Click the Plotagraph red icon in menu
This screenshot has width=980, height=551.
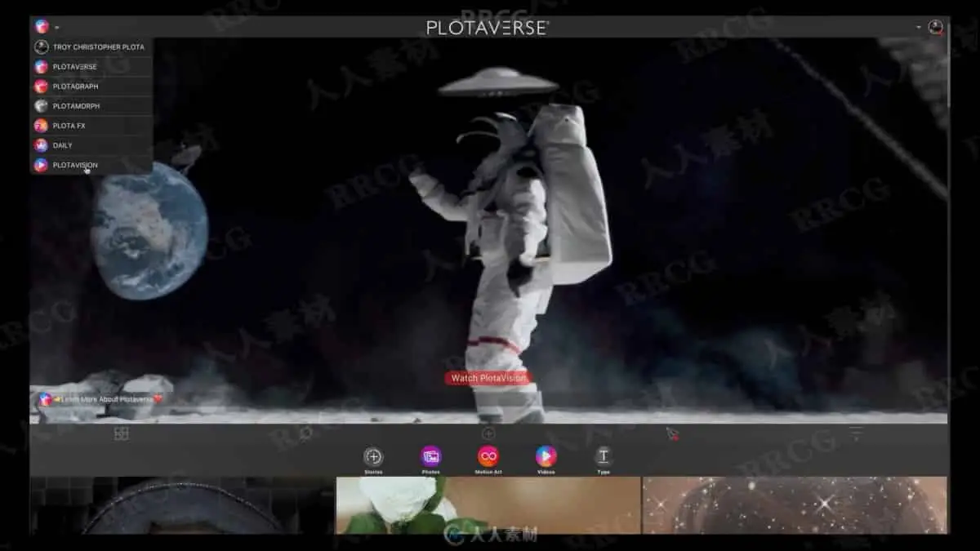41,87
